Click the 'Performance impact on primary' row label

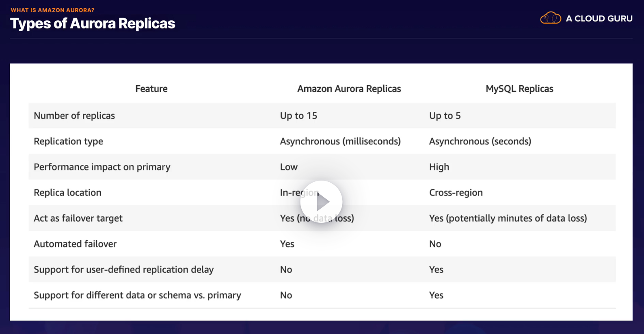[102, 167]
